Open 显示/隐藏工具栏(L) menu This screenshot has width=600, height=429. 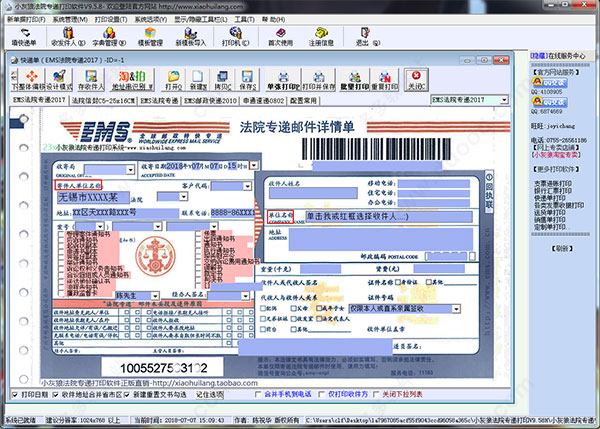click(x=201, y=19)
